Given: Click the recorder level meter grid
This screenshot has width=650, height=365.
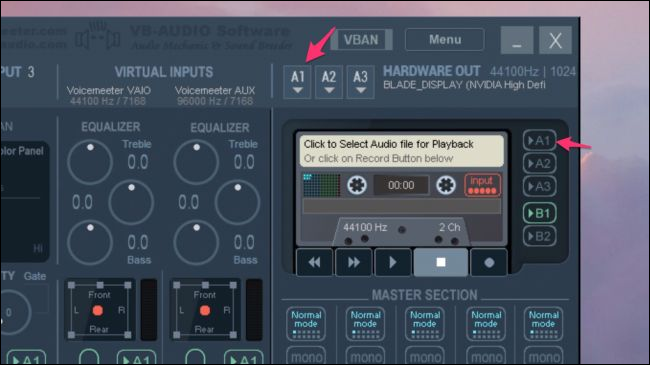Looking at the screenshot, I should (322, 185).
